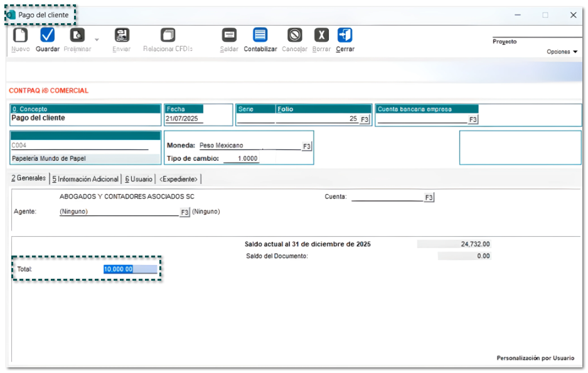The image size is (588, 373).
Task: Open the Usuario tab
Action: pyautogui.click(x=138, y=179)
